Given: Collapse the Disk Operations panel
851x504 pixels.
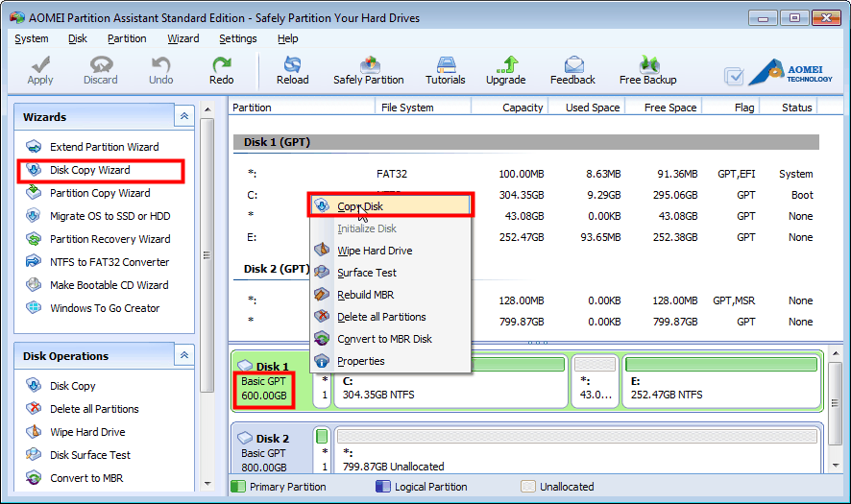Looking at the screenshot, I should (x=184, y=355).
